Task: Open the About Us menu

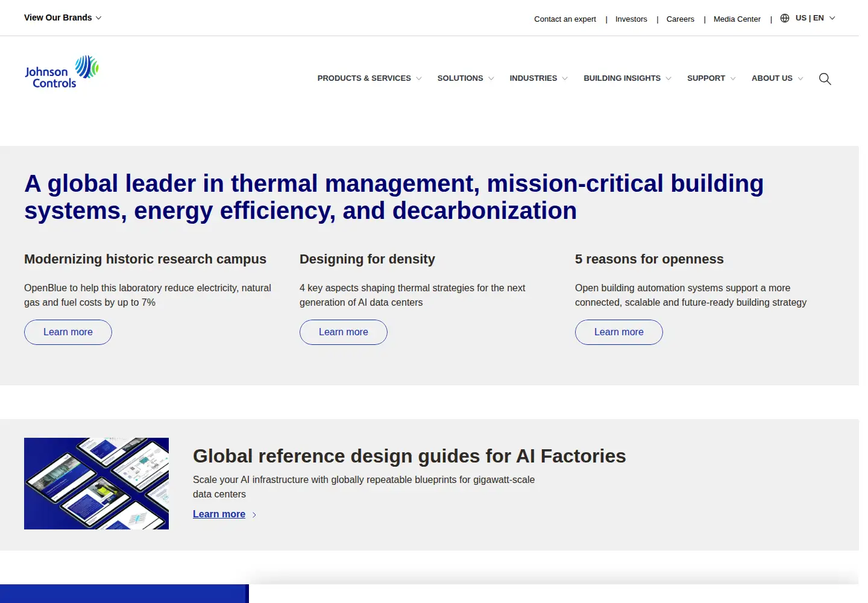Action: click(x=777, y=78)
